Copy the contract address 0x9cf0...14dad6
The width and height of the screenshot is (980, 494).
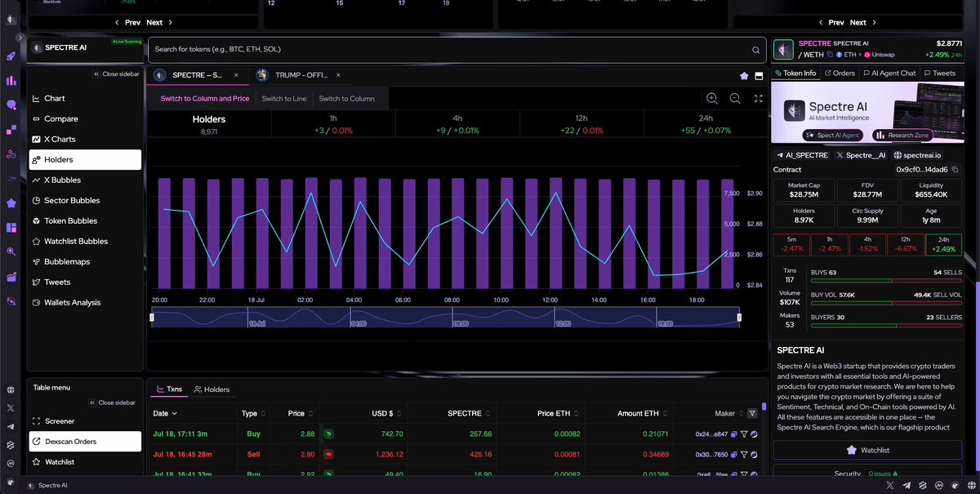(955, 170)
